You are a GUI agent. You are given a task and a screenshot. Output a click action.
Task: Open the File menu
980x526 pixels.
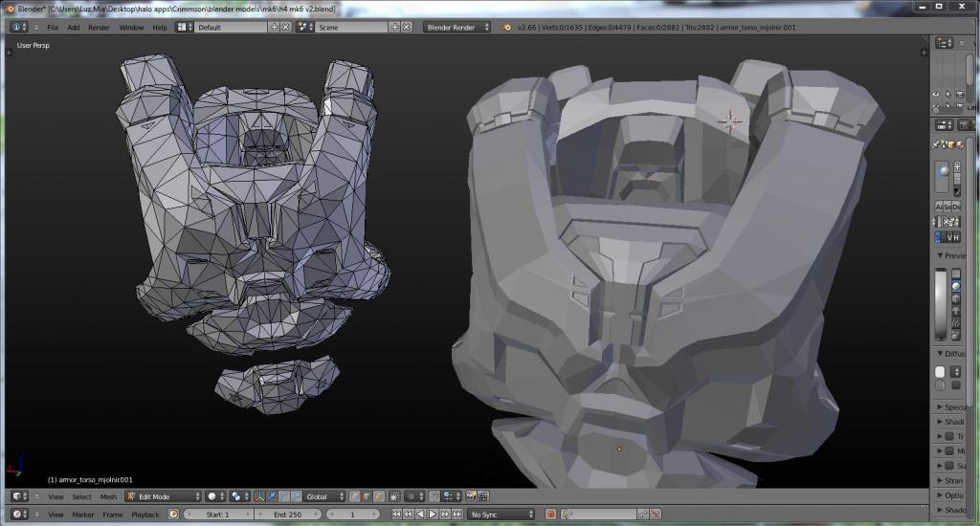coord(53,28)
